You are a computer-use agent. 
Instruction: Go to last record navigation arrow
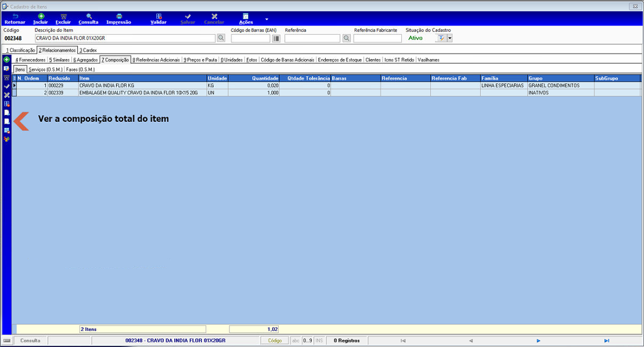[x=607, y=341]
